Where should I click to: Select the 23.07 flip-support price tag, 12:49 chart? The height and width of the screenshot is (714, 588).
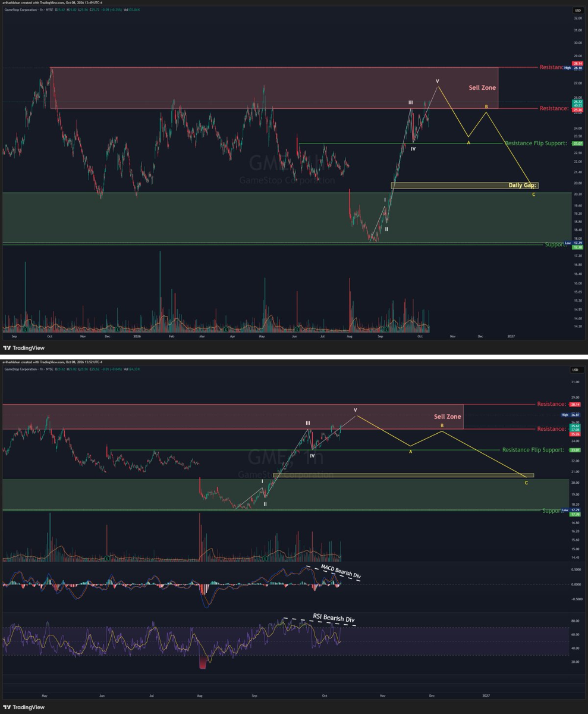pyautogui.click(x=577, y=143)
